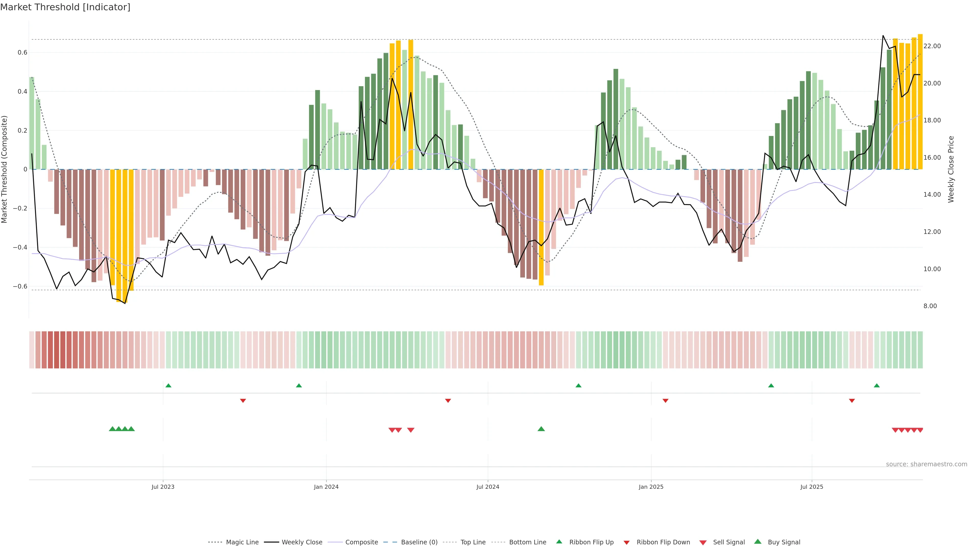
Task: Click the Buy Signal legend icon
Action: pyautogui.click(x=757, y=542)
